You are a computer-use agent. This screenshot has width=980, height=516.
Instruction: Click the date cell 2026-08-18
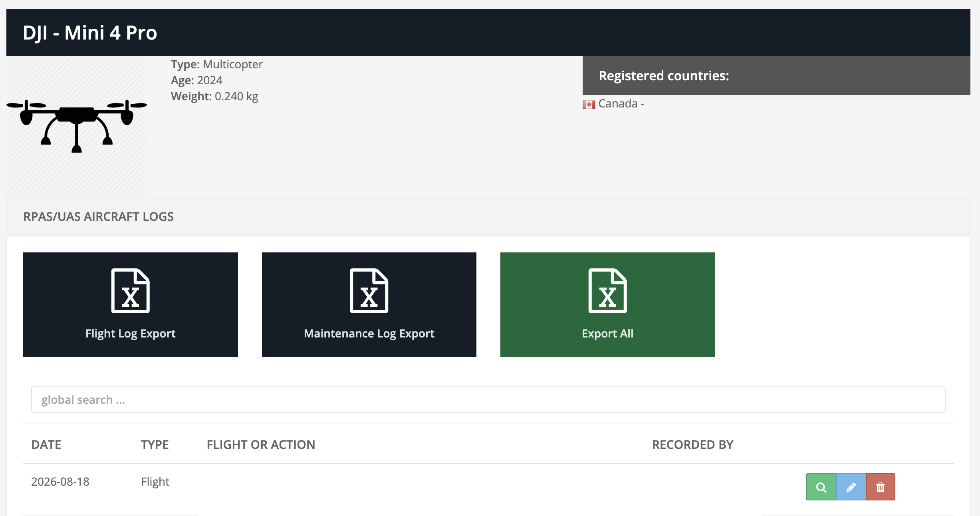point(60,482)
